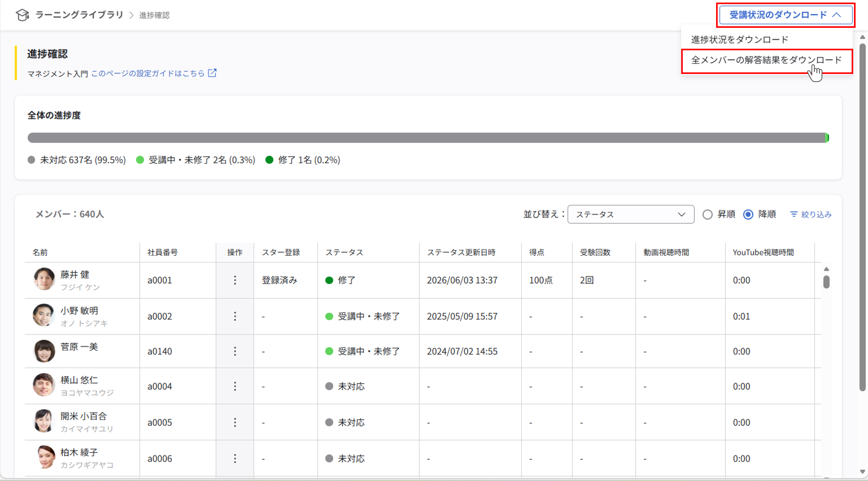Click the メンバー：640人 count label
Screen dimensions: 868x481
point(69,214)
